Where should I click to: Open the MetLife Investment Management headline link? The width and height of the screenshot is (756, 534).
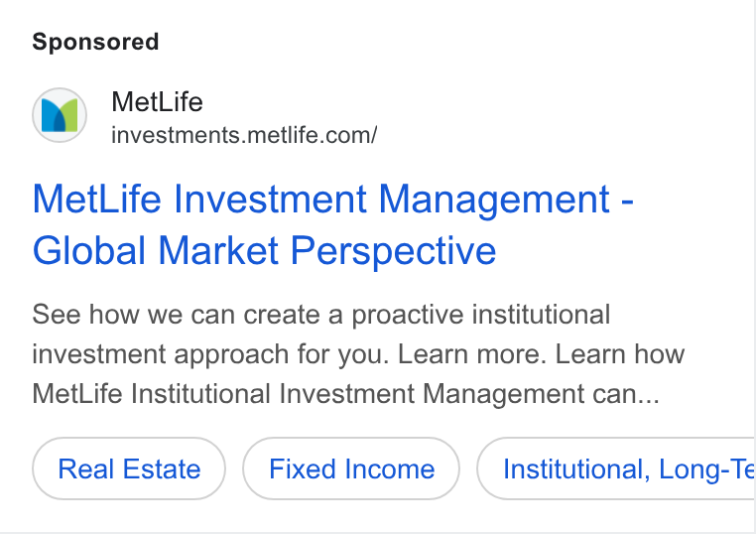point(332,224)
